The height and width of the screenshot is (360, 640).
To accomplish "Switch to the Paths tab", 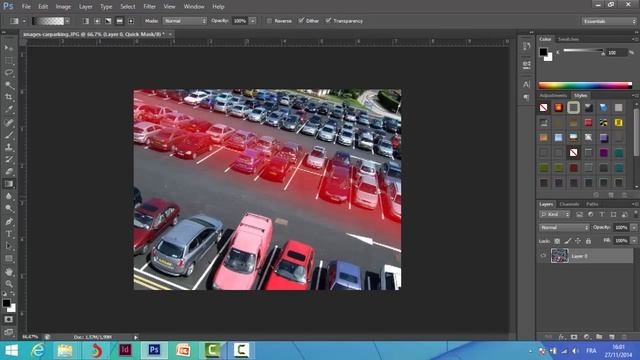I will (592, 204).
